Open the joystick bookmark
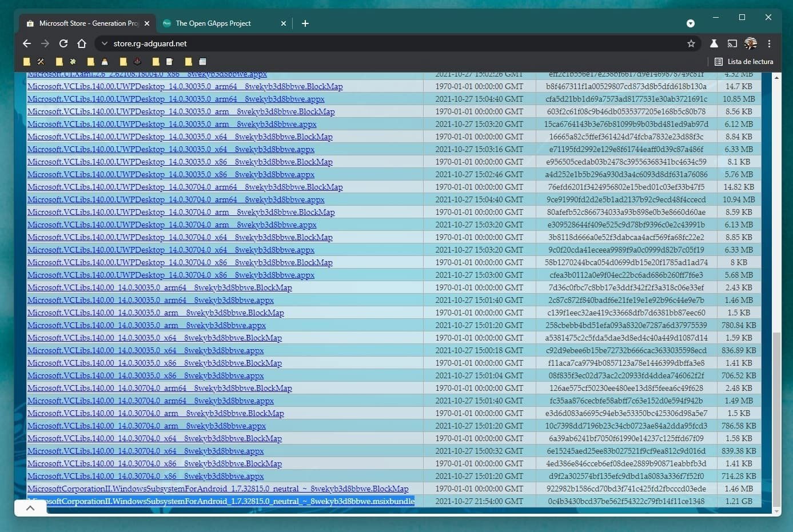 (x=137, y=62)
